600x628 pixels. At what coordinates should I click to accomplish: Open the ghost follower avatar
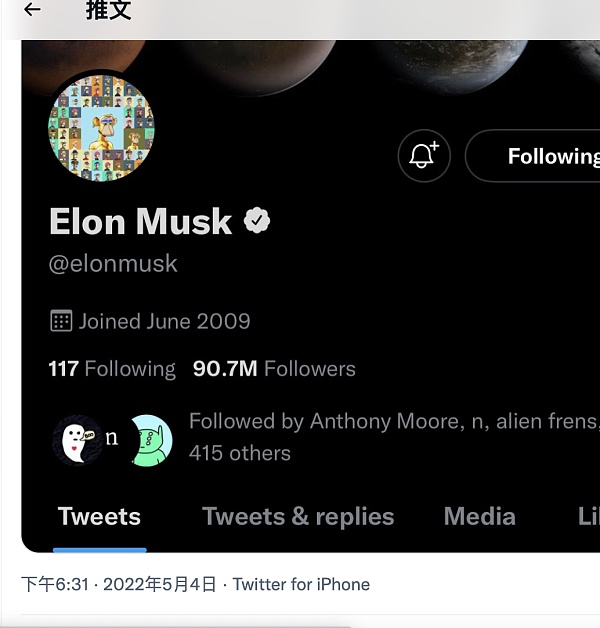pyautogui.click(x=76, y=441)
